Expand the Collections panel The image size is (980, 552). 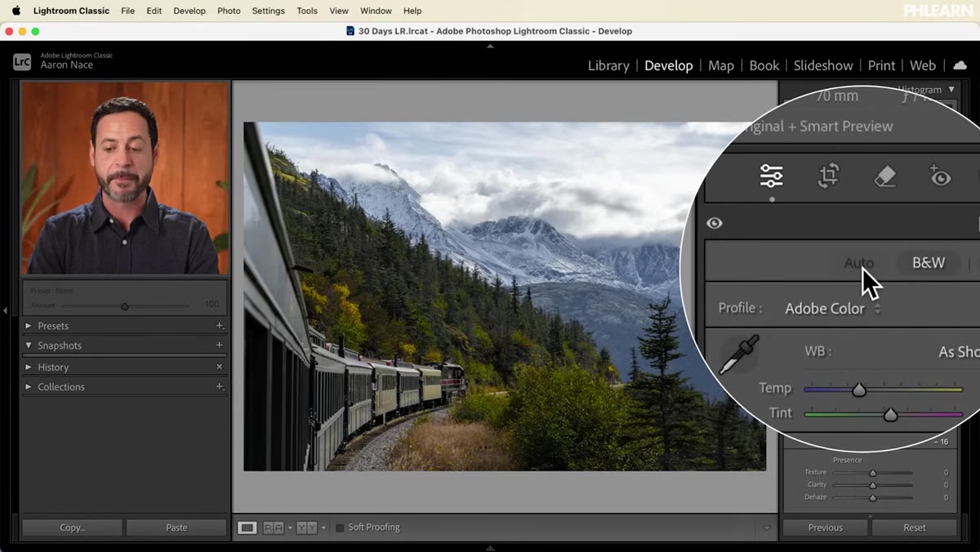(29, 387)
